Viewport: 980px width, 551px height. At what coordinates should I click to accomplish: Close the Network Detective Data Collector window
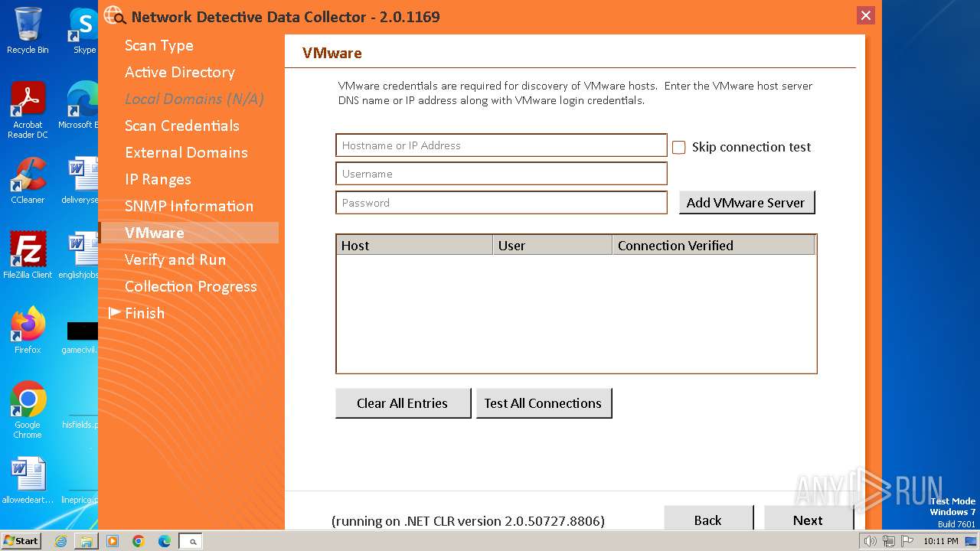(866, 15)
